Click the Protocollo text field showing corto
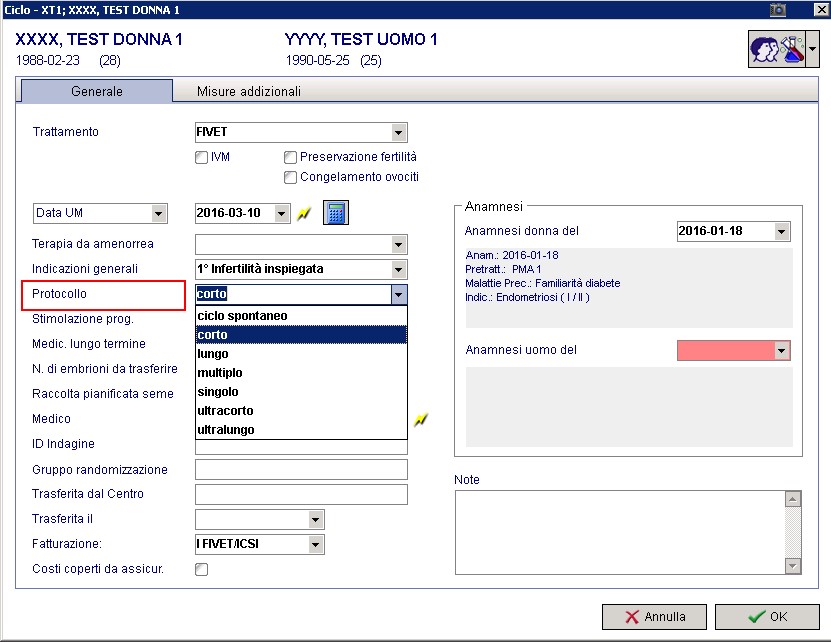The width and height of the screenshot is (831, 642). click(293, 294)
